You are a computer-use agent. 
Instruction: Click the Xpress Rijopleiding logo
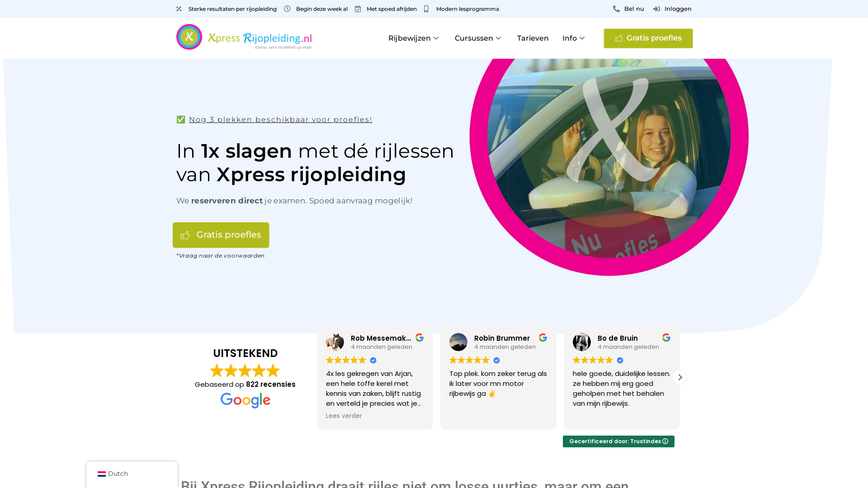pyautogui.click(x=244, y=37)
